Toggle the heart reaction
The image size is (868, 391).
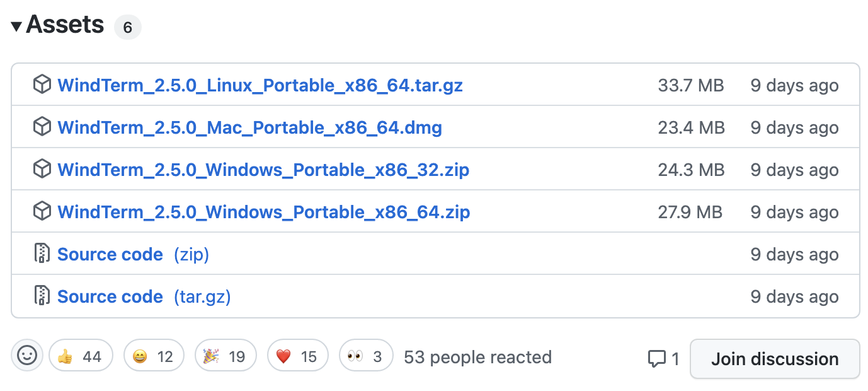pyautogui.click(x=297, y=356)
